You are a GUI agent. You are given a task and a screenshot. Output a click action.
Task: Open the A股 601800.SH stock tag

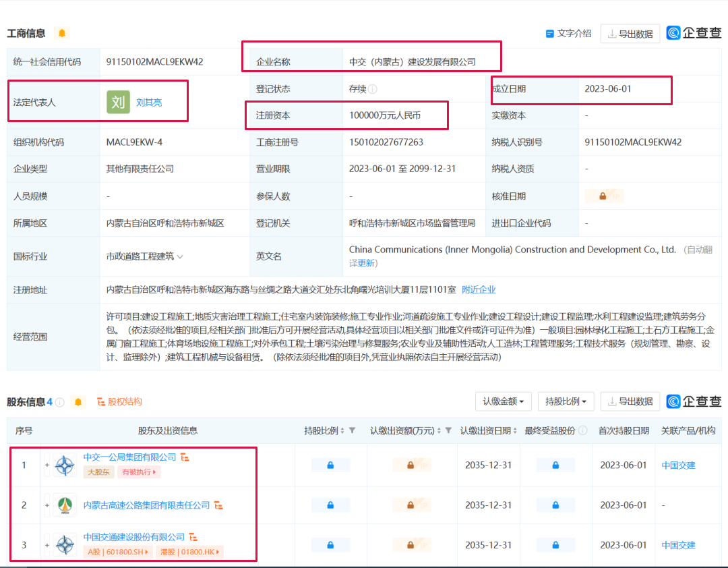[x=117, y=552]
